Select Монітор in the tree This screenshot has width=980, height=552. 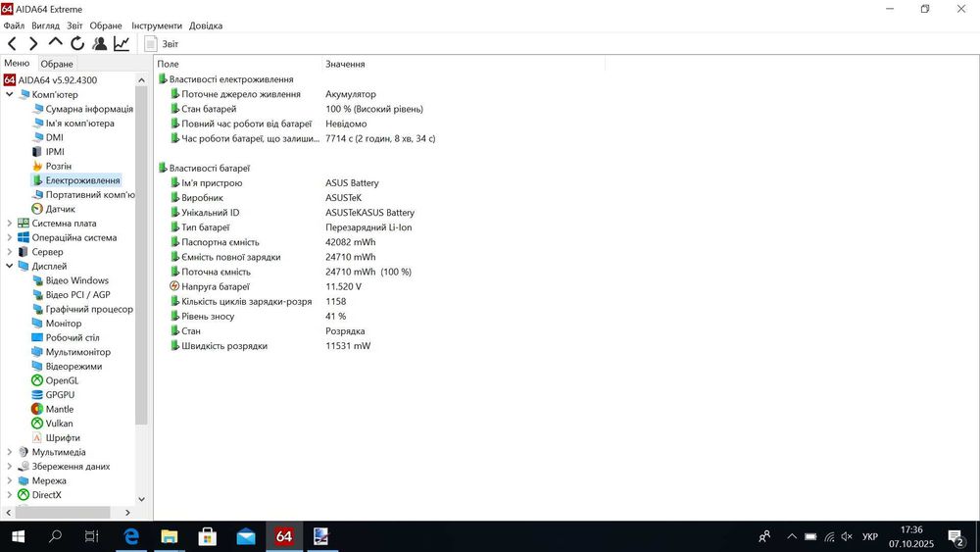[x=57, y=324]
